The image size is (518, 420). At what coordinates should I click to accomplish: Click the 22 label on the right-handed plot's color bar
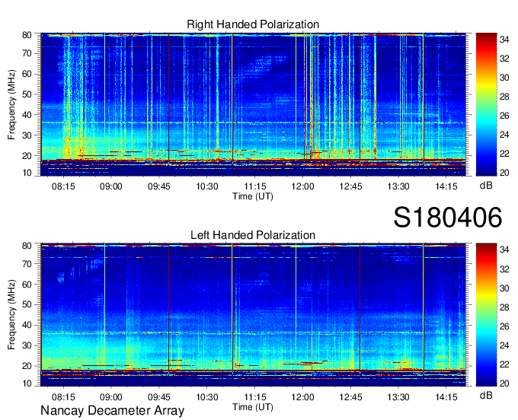pyautogui.click(x=504, y=154)
